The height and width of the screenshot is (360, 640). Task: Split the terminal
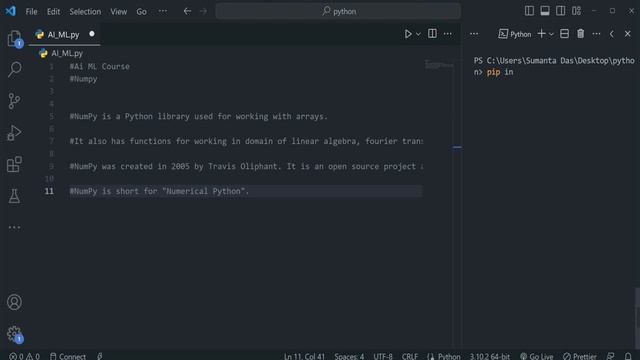(x=564, y=34)
